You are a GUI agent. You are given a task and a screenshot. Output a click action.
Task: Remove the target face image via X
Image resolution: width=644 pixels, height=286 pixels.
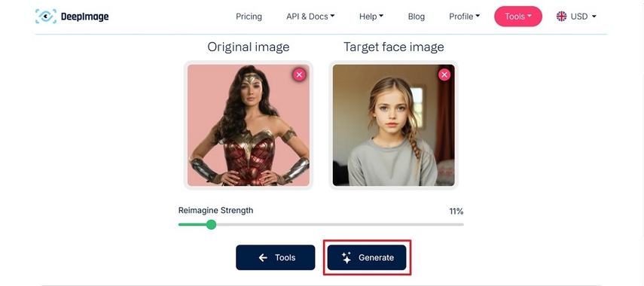[444, 75]
